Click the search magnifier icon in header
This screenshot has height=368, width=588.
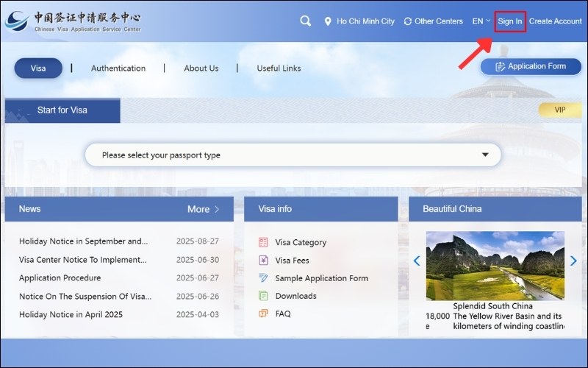tap(306, 21)
